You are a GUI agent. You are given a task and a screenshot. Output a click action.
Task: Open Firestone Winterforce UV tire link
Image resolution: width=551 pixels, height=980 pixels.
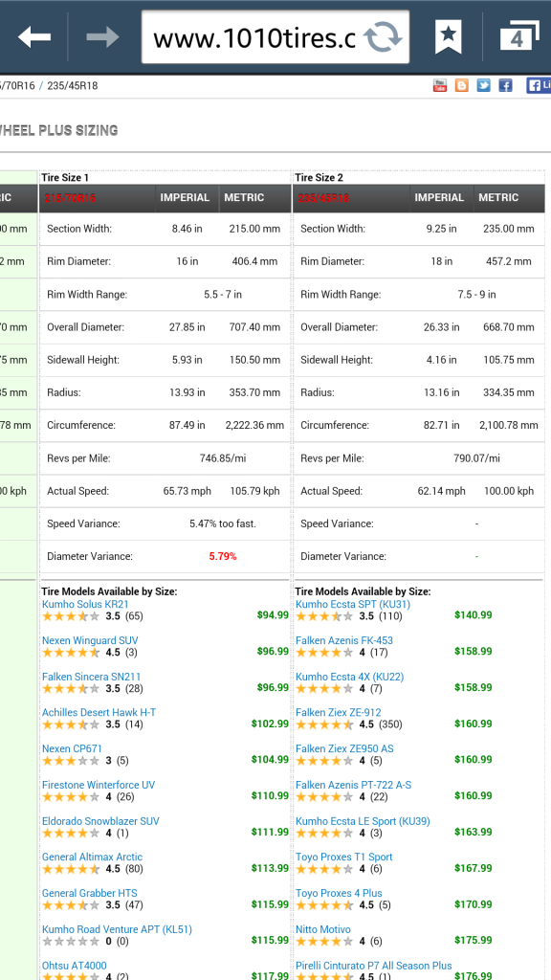tap(99, 785)
